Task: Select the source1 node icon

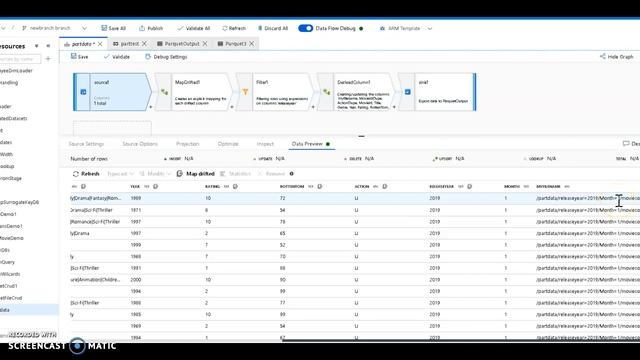Action: [x=83, y=92]
